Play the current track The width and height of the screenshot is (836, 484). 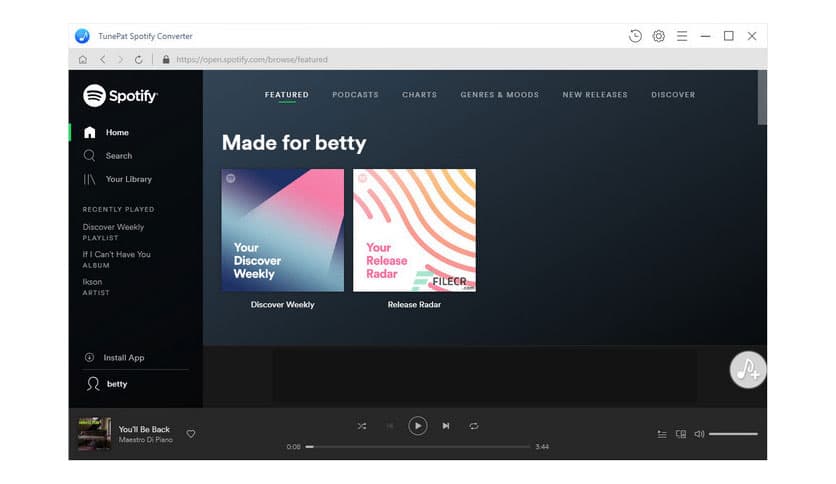(417, 426)
